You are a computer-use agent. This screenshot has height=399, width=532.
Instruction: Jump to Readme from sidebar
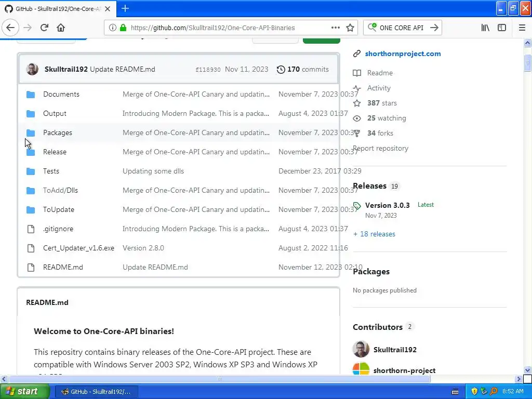tap(380, 73)
